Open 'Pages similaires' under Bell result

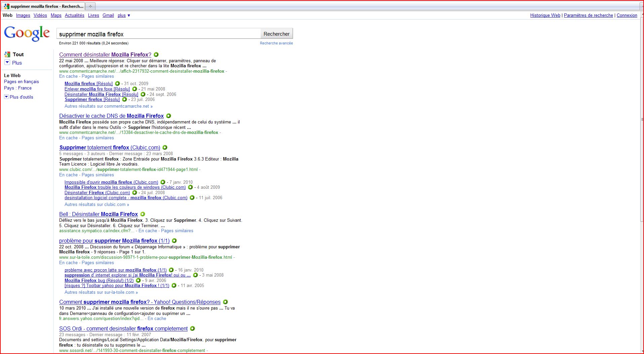coord(177,231)
